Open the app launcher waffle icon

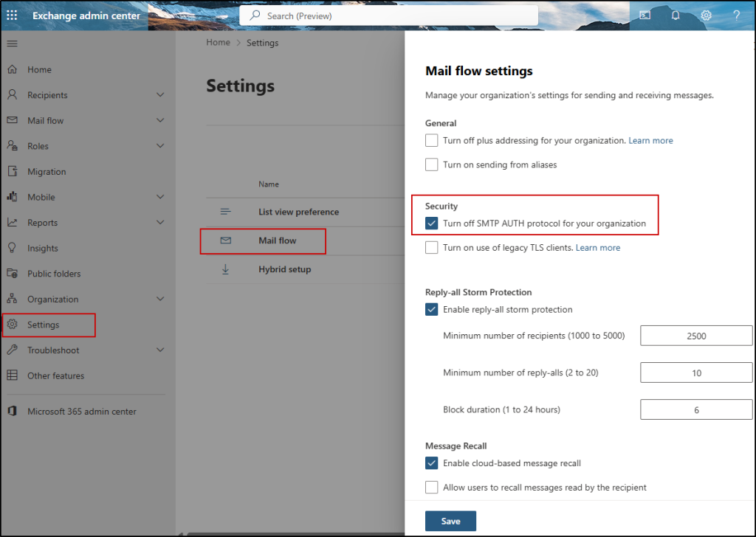13,15
